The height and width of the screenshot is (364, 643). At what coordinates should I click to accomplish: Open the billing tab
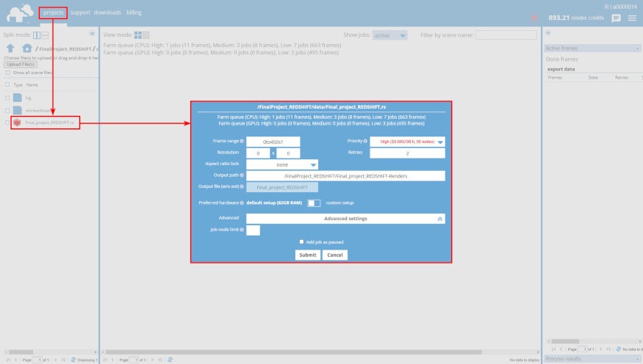(x=134, y=12)
